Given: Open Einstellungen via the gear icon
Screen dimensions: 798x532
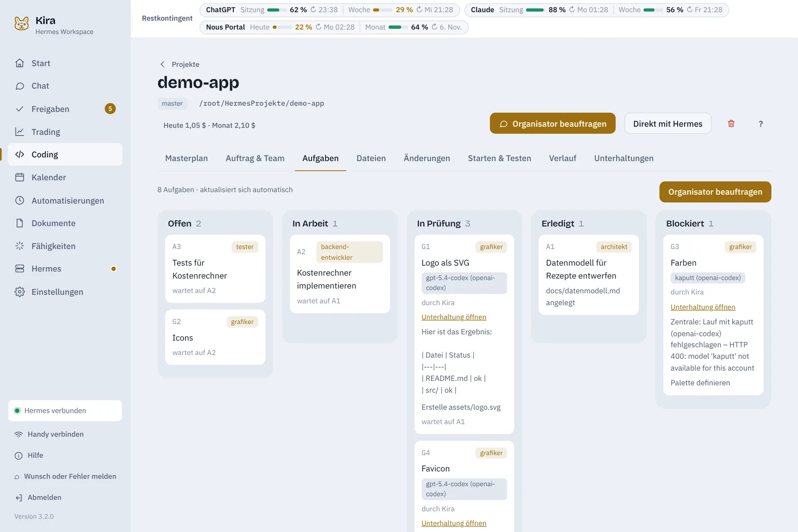Looking at the screenshot, I should click(x=20, y=292).
